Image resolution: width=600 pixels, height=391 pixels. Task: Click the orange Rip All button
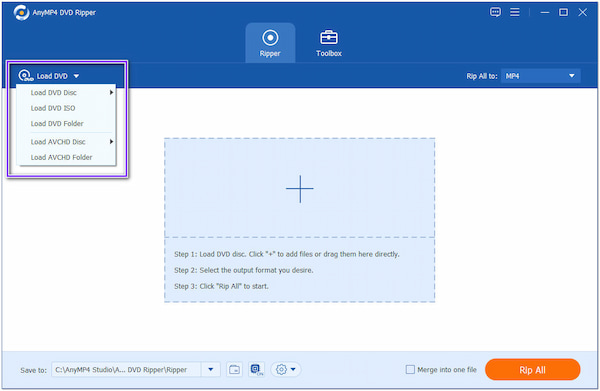(532, 370)
